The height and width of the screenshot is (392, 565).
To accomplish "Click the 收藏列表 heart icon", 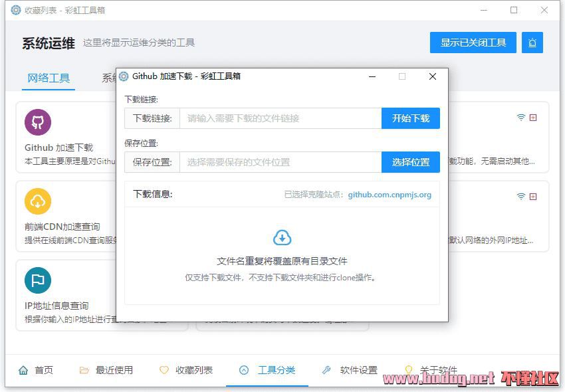I will [164, 370].
